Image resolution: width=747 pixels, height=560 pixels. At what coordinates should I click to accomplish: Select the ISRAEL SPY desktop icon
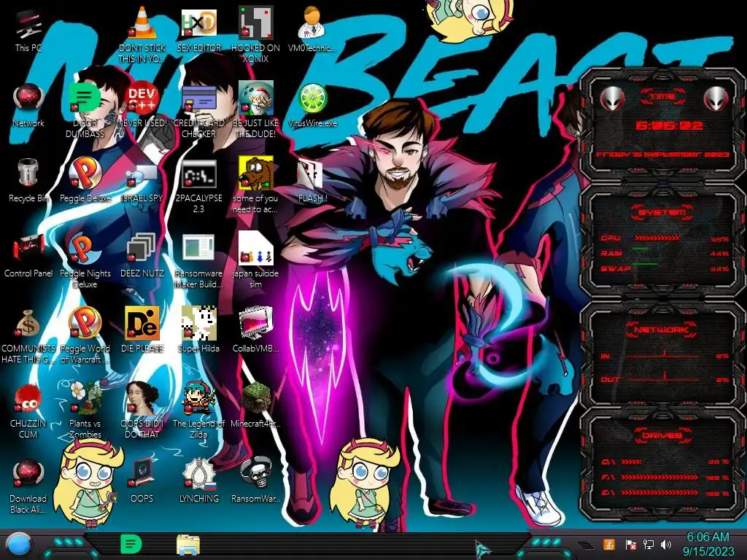coord(142,180)
